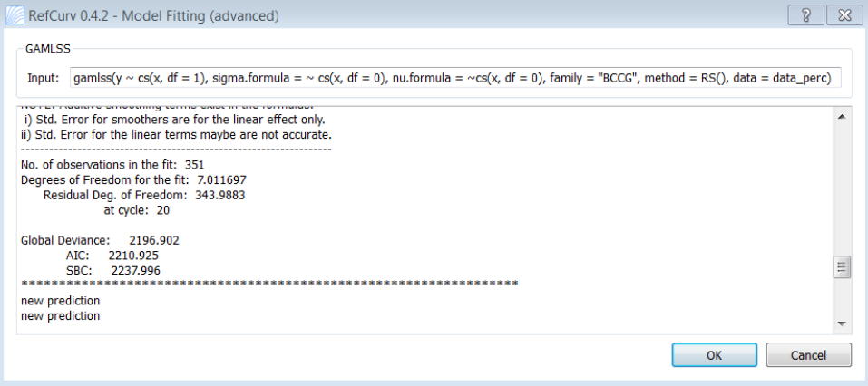868x386 pixels.
Task: Click the Degrees of Freedom for the fit line
Action: point(133,179)
